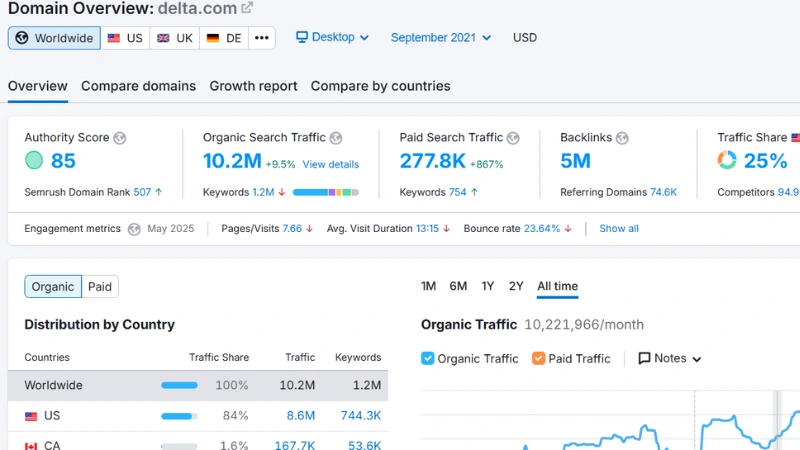800x450 pixels.
Task: Select the US flag database button
Action: click(x=125, y=38)
